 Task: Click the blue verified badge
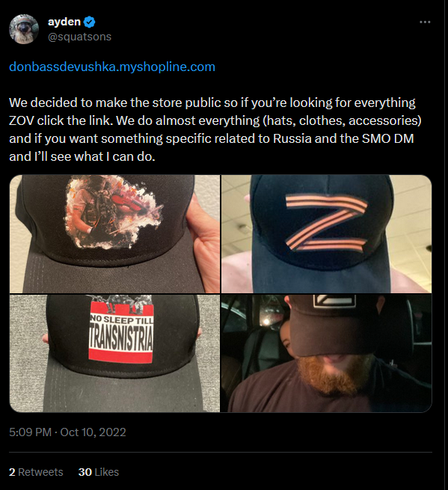[x=90, y=22]
